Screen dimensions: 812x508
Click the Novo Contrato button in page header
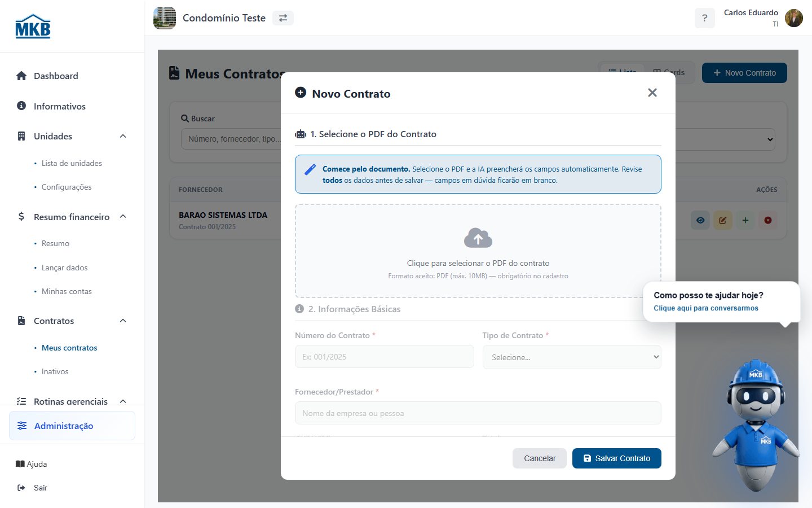[744, 73]
